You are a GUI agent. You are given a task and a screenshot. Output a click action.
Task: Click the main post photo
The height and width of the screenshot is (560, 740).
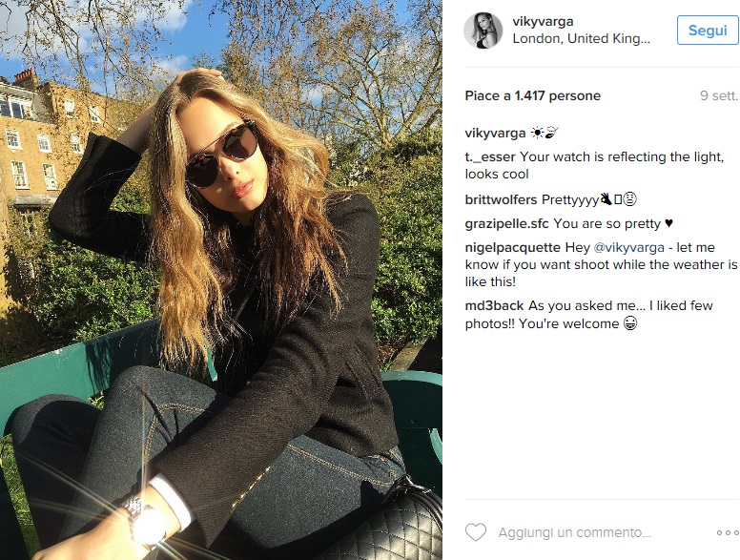pos(221,280)
